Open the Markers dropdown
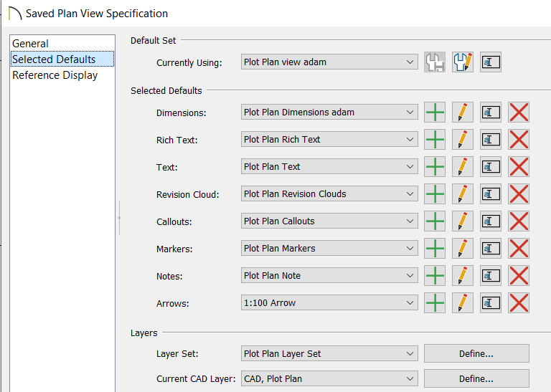Image resolution: width=551 pixels, height=392 pixels. click(x=329, y=248)
